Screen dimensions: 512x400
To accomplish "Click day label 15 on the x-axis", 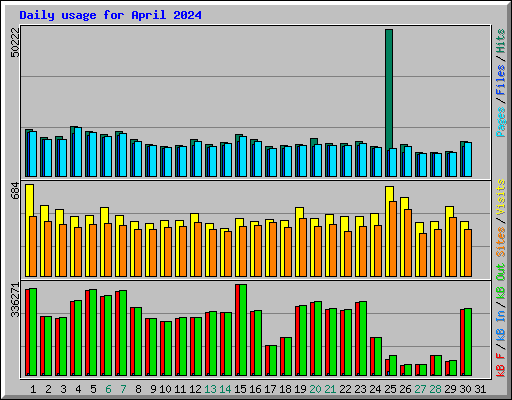I will pyautogui.click(x=240, y=389).
